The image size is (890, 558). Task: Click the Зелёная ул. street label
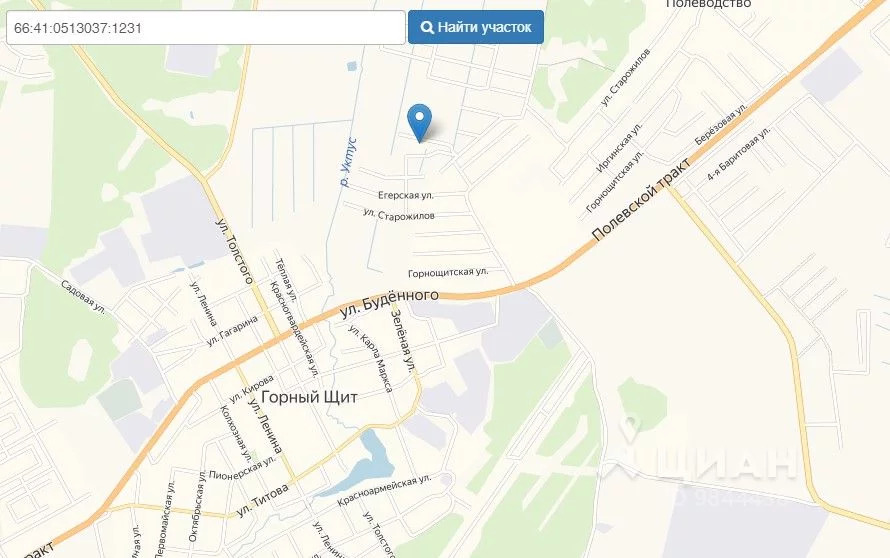(x=404, y=340)
